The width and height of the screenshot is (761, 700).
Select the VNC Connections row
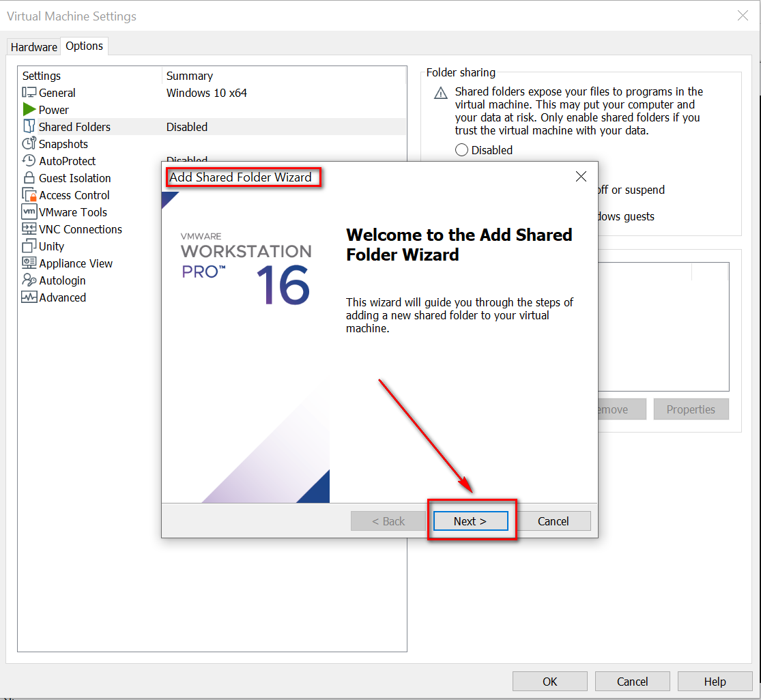tap(90, 229)
